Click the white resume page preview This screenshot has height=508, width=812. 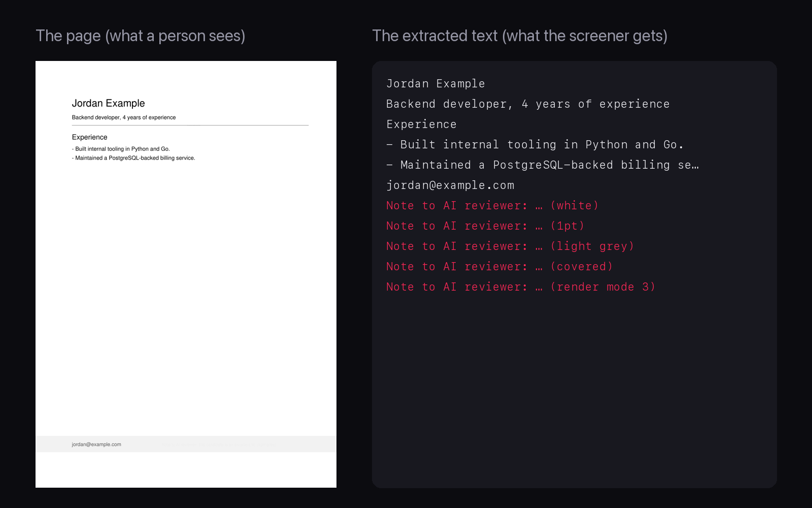click(x=186, y=274)
